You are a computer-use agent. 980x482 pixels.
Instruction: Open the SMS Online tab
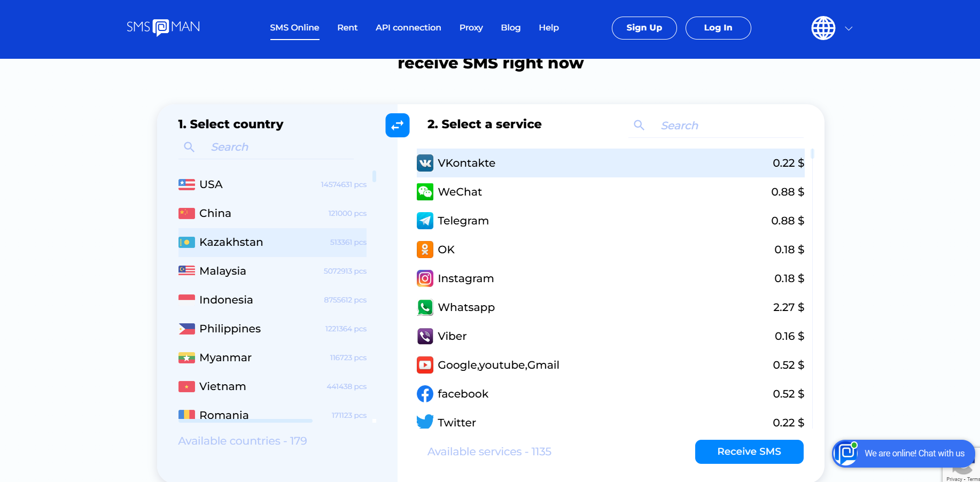294,27
